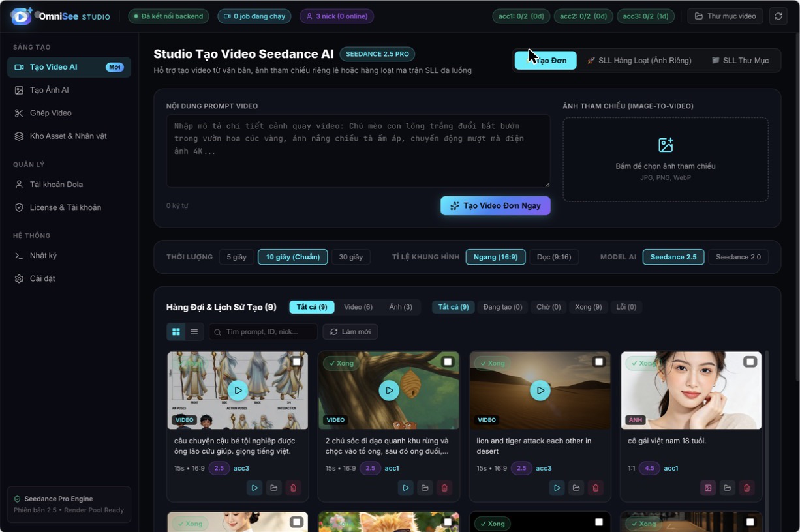Click the acc2: 0/2 status pill
The image size is (800, 532).
tap(583, 16)
